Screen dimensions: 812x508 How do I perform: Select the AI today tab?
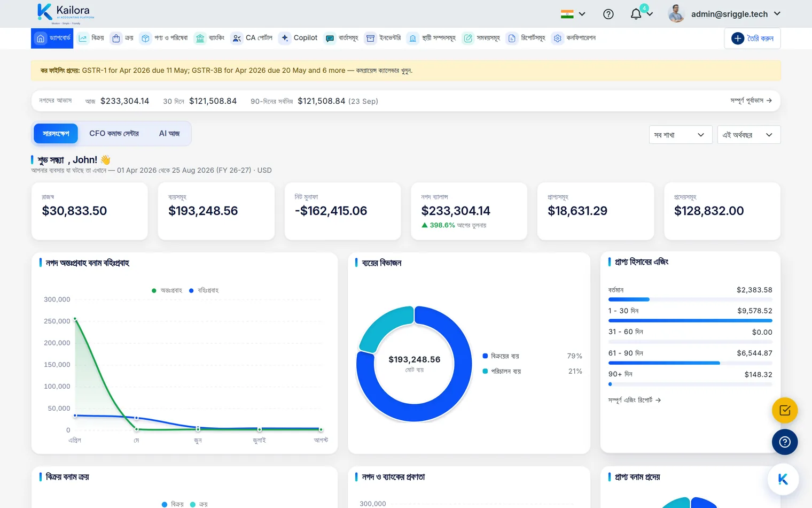pos(169,134)
